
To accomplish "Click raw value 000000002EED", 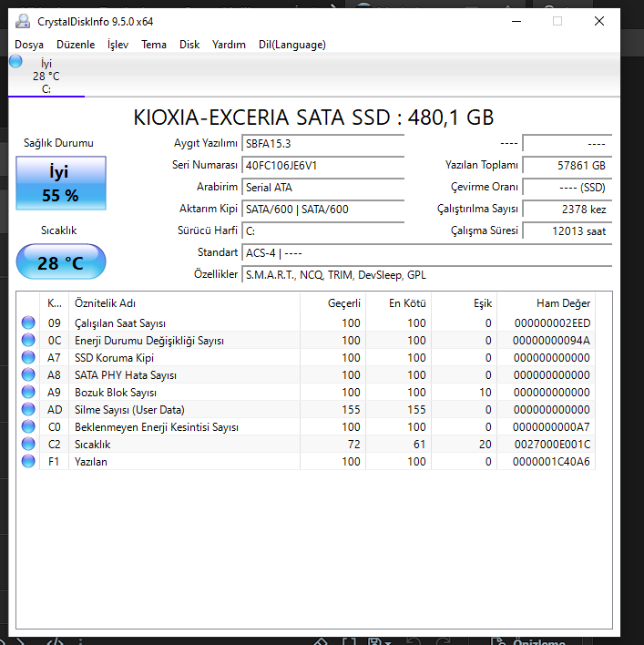I will pos(552,323).
